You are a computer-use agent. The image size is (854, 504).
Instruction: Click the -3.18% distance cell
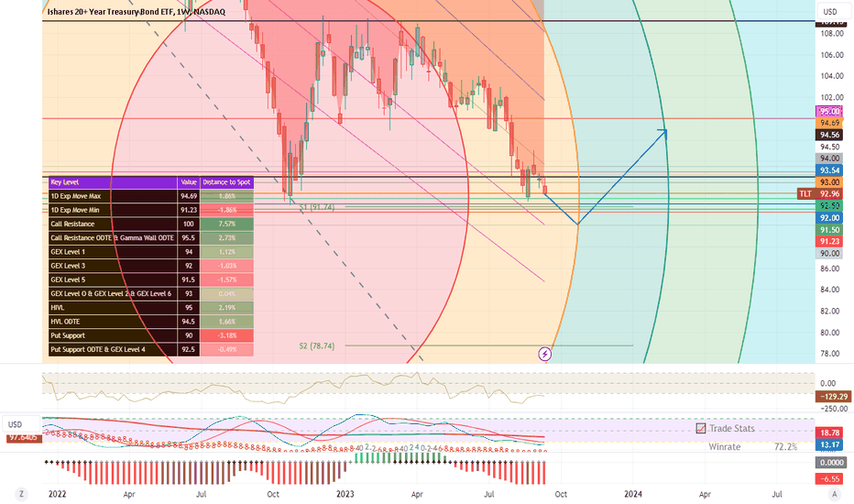[226, 335]
